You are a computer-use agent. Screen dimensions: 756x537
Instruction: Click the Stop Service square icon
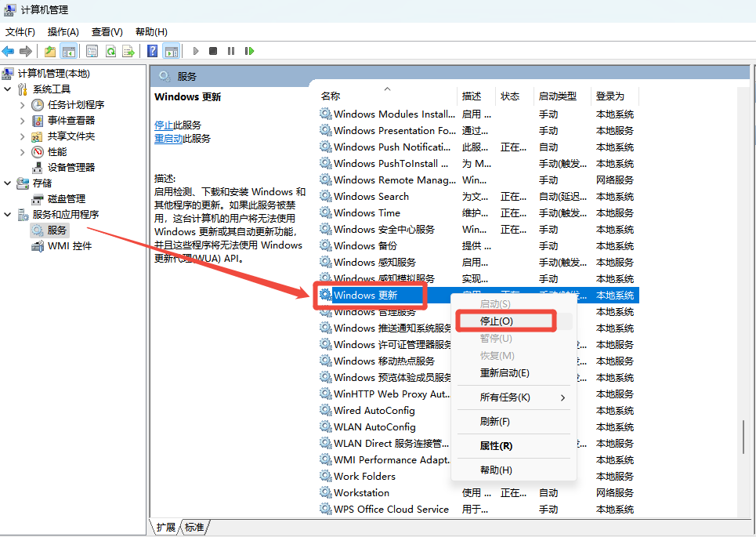point(212,51)
